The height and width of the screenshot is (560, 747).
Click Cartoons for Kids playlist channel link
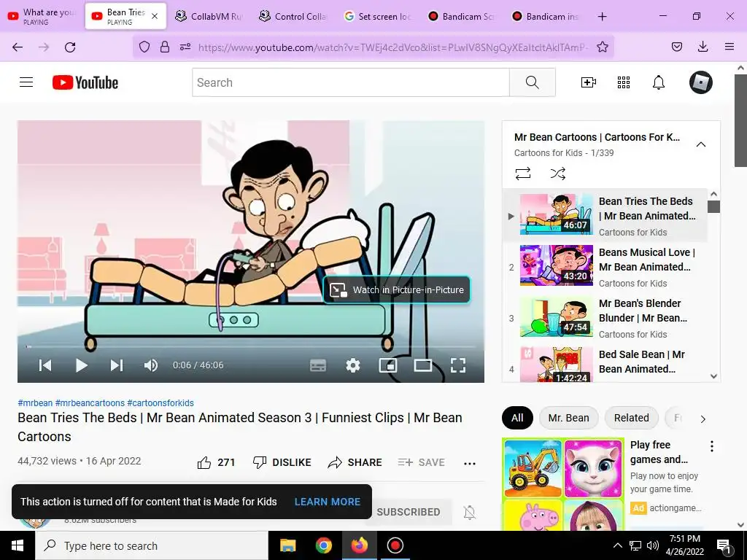tap(548, 153)
